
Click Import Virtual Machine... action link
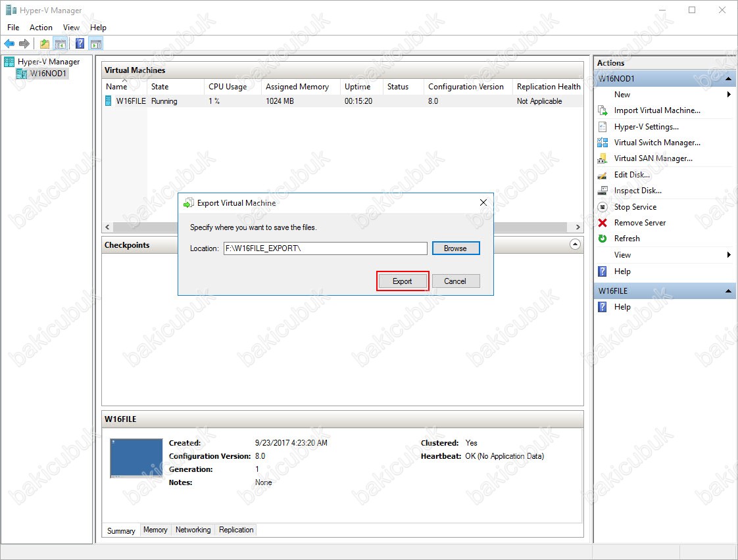point(657,110)
